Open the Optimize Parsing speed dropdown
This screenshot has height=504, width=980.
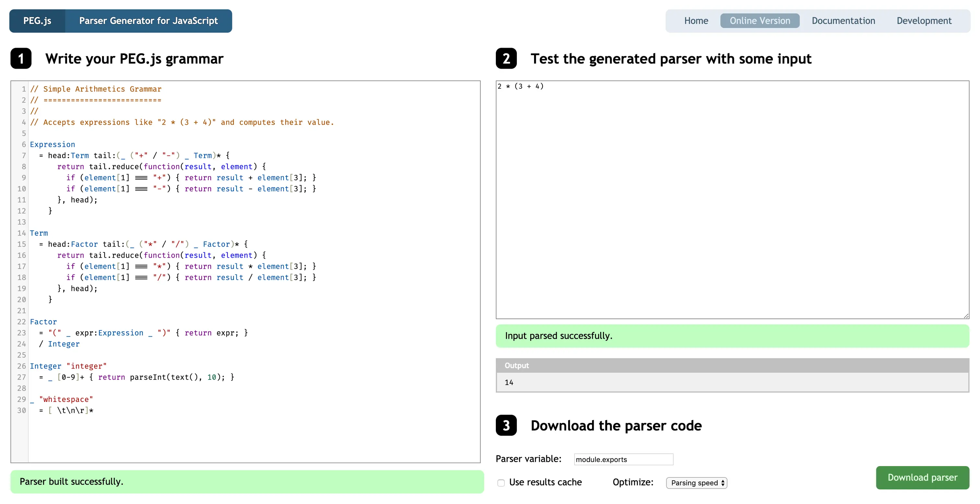[696, 483]
